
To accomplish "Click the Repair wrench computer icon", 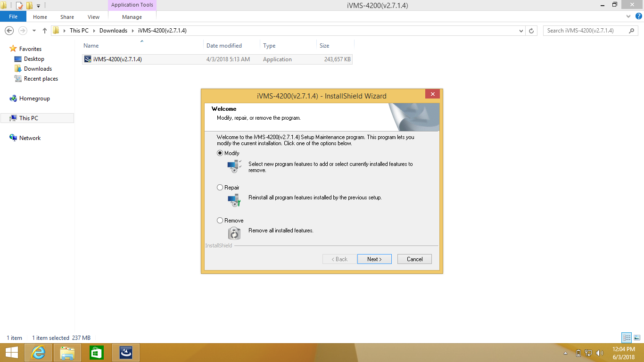I will point(234,200).
